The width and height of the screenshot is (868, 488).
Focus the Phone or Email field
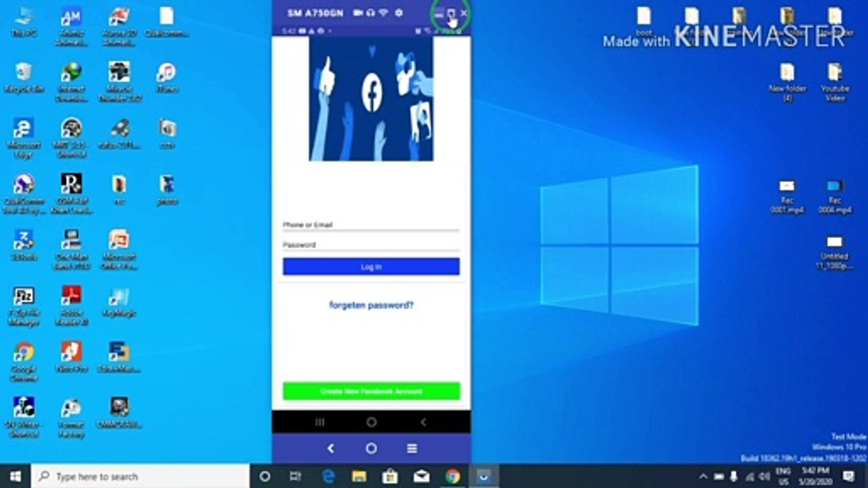click(x=371, y=225)
